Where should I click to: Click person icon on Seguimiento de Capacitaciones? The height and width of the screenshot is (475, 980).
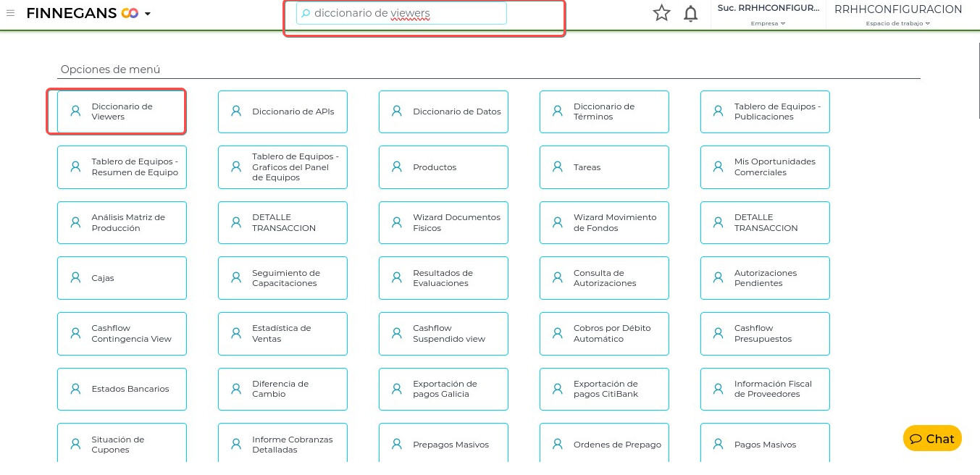click(236, 278)
